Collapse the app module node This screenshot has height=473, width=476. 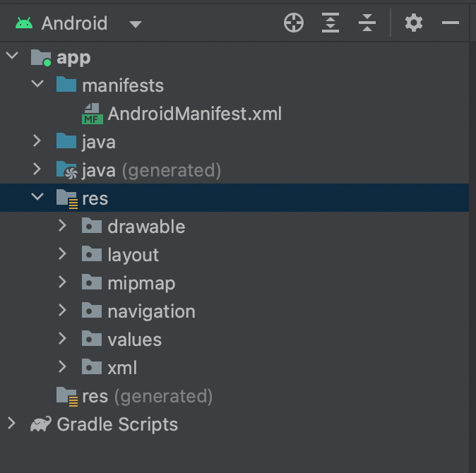point(12,57)
